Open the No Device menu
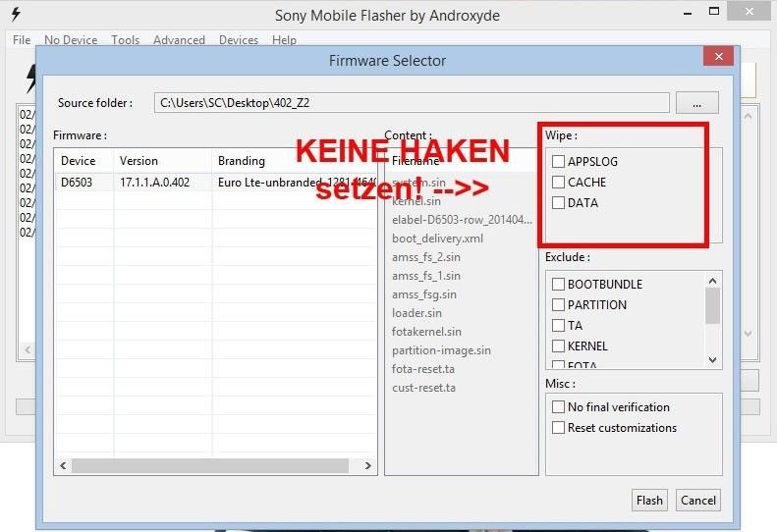The height and width of the screenshot is (532, 777). click(x=71, y=39)
